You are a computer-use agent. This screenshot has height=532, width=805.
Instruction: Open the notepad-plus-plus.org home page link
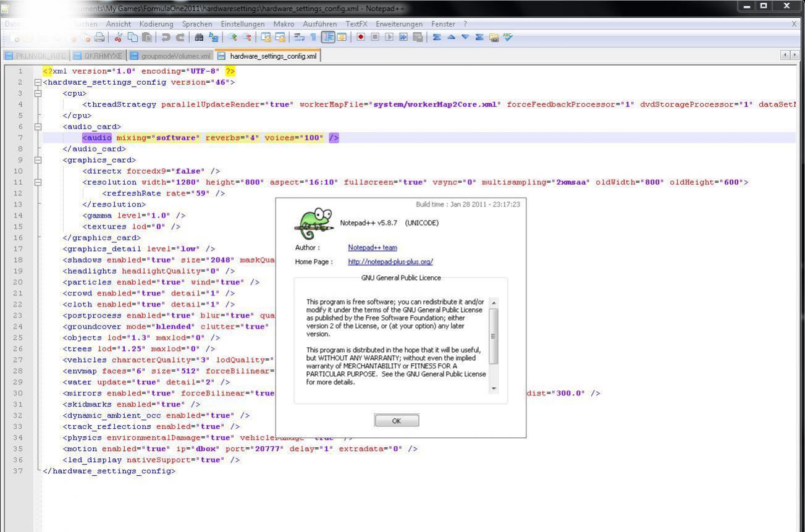tap(390, 262)
